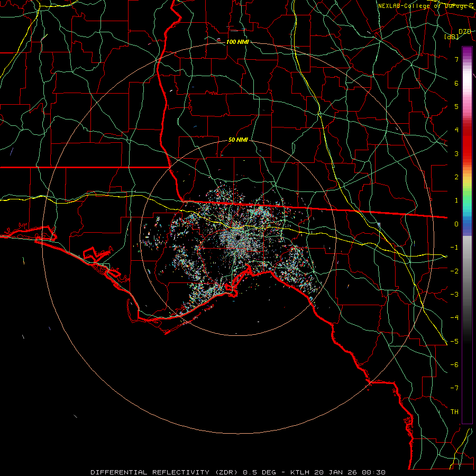Screen dimensions: 476x476
Task: Click the -2 value on the scale
Action: pos(454,271)
